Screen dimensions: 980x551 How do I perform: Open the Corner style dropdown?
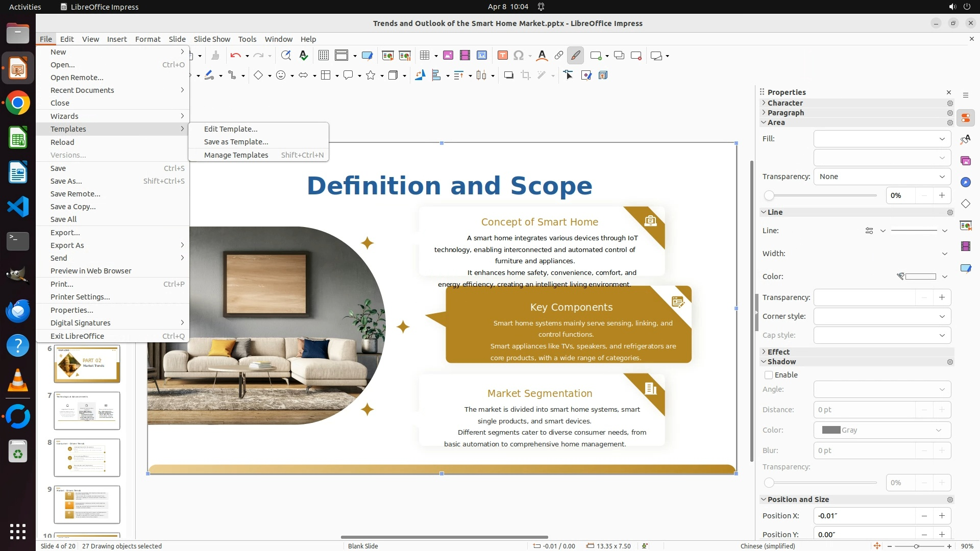tap(882, 316)
